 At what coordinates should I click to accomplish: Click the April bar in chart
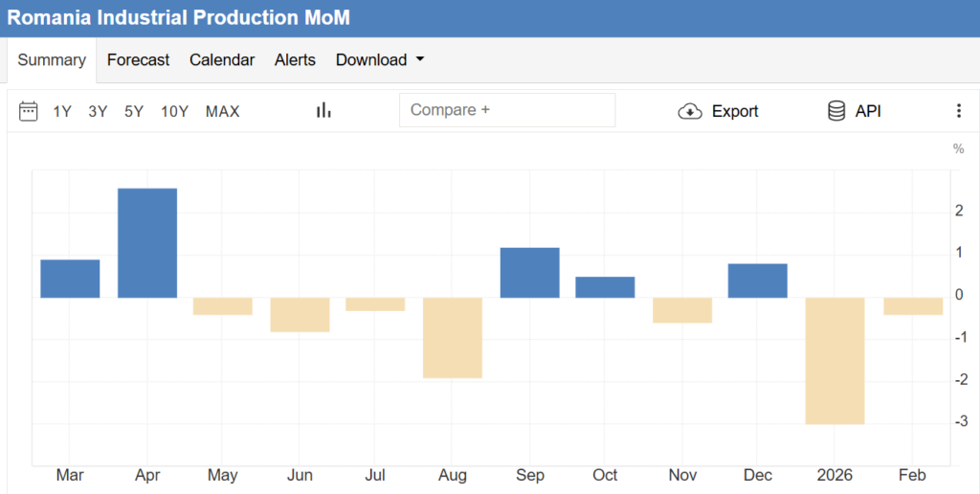(x=146, y=243)
